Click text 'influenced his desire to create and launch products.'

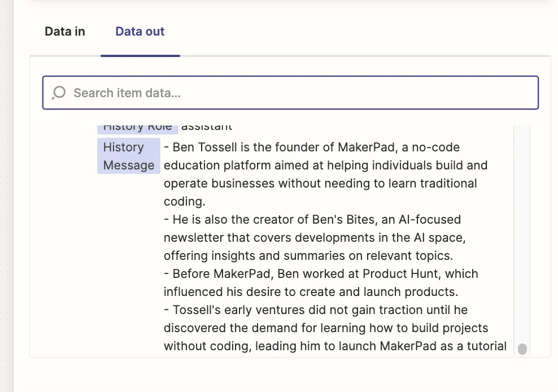pyautogui.click(x=311, y=291)
